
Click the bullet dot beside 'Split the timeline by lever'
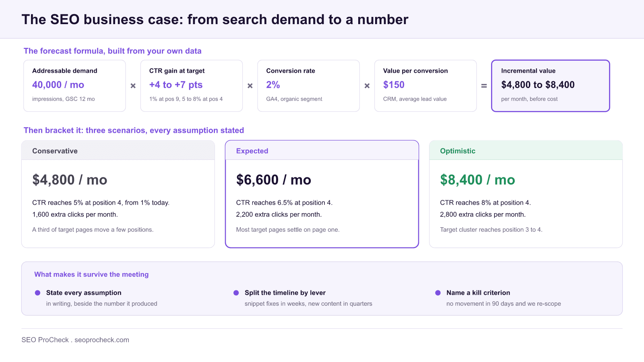tap(236, 293)
